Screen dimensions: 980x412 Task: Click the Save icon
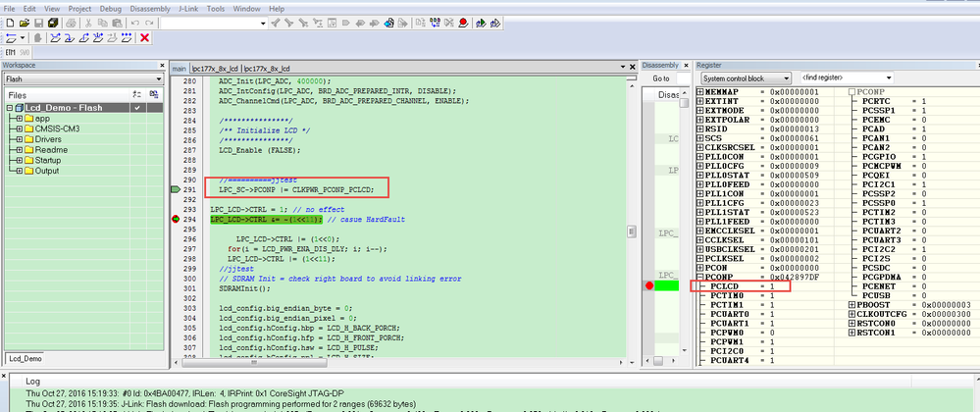pyautogui.click(x=39, y=24)
